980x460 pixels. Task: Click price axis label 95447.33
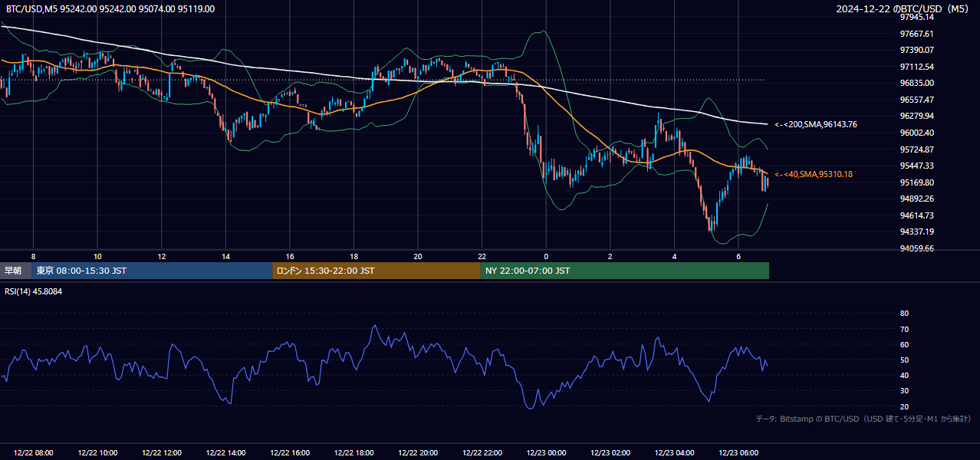[917, 166]
